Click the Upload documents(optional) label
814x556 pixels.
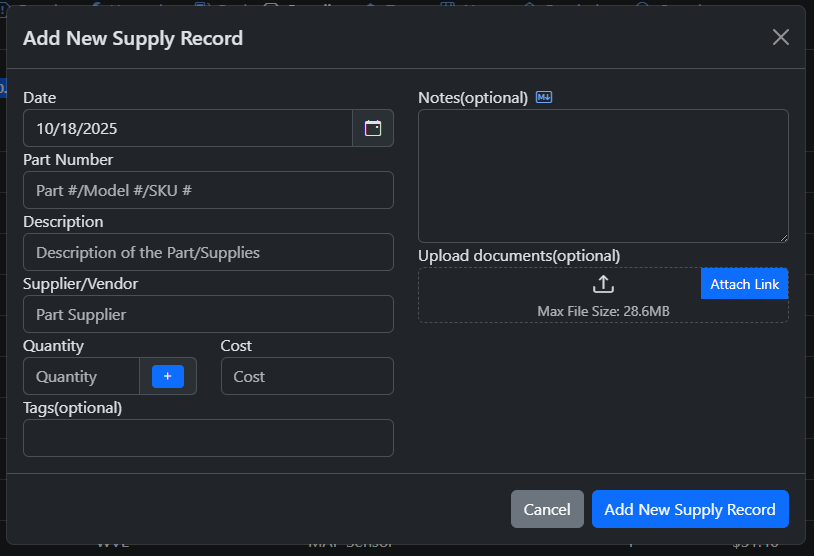point(519,256)
